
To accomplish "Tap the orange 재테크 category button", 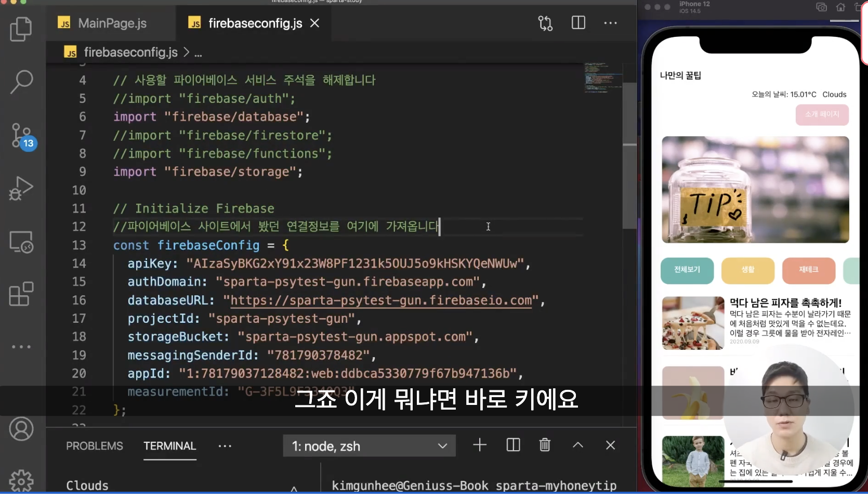I will 808,270.
